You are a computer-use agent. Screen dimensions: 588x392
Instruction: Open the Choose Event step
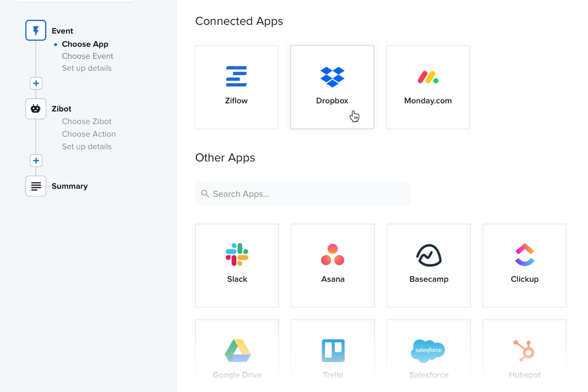87,56
